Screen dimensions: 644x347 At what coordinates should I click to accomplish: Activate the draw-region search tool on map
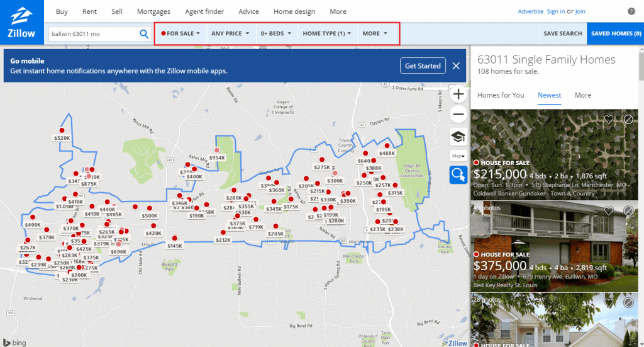tap(458, 174)
